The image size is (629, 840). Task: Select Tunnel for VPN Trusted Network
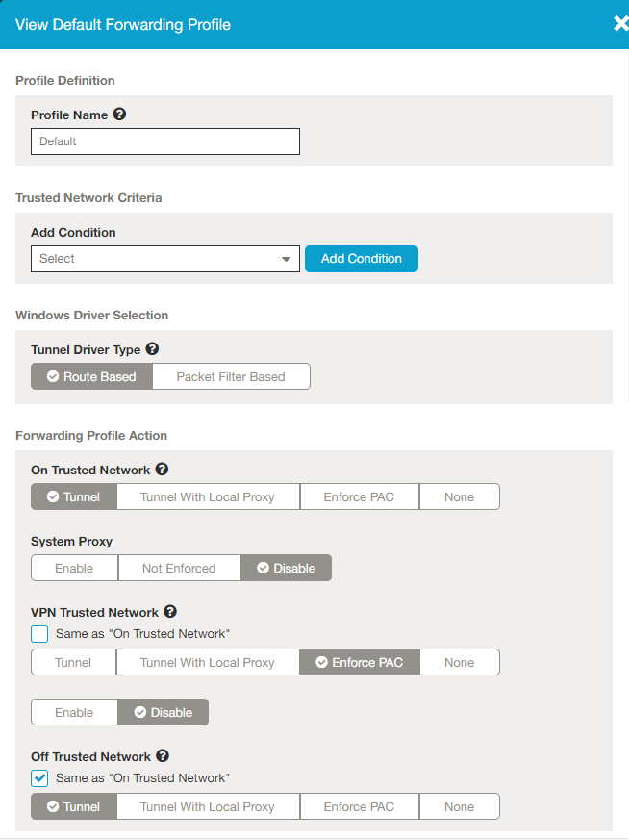pyautogui.click(x=73, y=662)
